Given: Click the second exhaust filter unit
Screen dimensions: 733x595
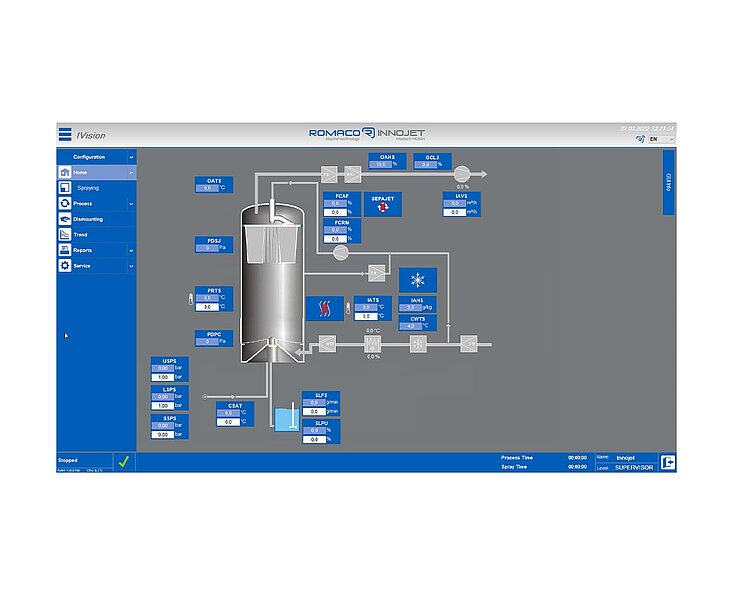Looking at the screenshot, I should 352,174.
